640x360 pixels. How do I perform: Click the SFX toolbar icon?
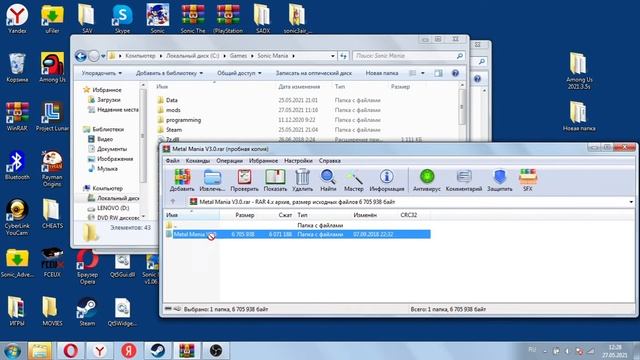(528, 180)
